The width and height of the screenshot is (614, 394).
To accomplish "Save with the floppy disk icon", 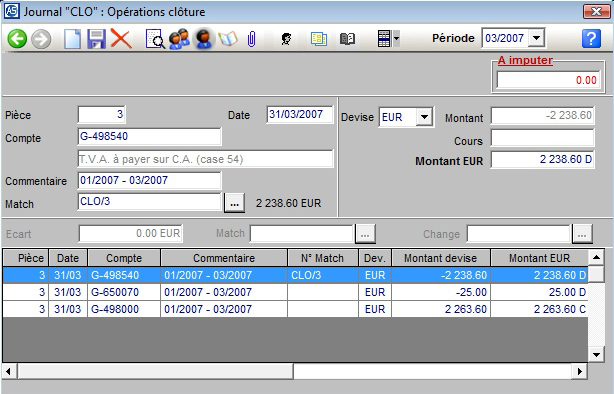I will [x=96, y=39].
